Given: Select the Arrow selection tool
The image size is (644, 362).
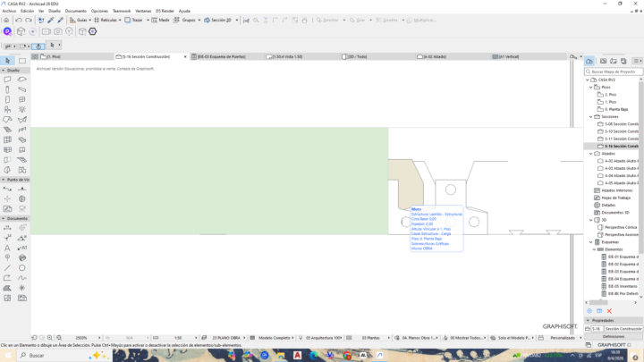Looking at the screenshot, I should [x=7, y=61].
